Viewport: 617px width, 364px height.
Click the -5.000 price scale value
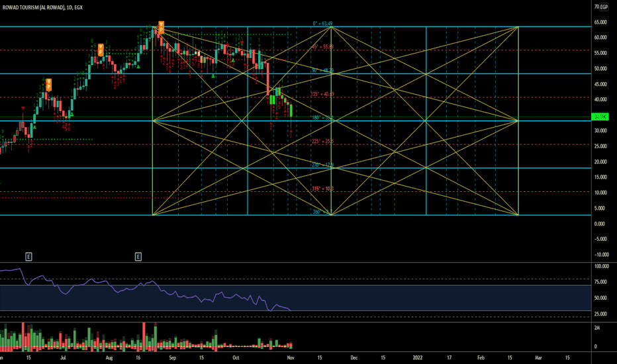pyautogui.click(x=600, y=240)
